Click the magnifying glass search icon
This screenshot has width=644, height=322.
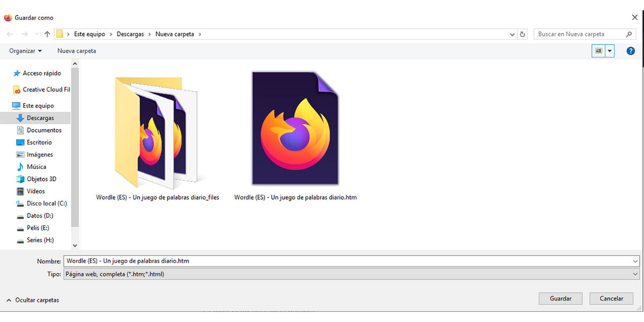pyautogui.click(x=630, y=34)
